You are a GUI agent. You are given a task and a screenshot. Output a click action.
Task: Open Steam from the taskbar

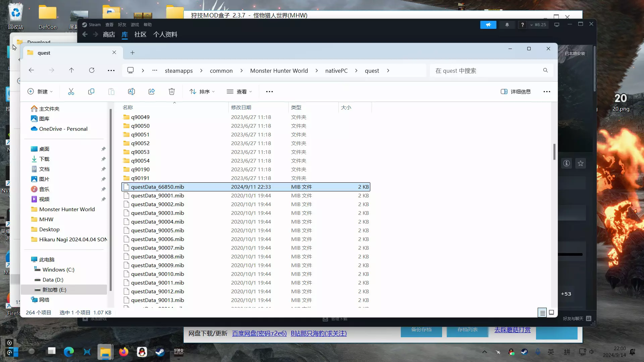160,352
